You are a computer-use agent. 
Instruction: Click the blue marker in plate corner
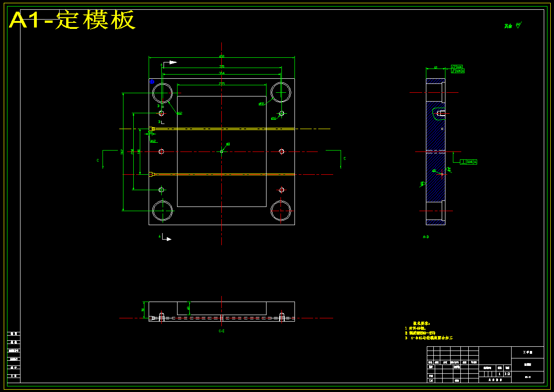pos(152,82)
